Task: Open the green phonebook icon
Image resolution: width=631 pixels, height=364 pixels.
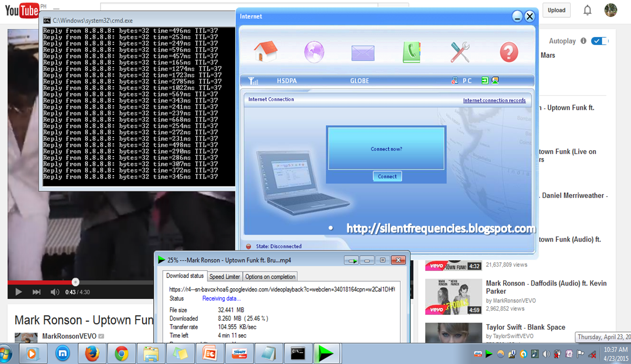Action: tap(412, 52)
